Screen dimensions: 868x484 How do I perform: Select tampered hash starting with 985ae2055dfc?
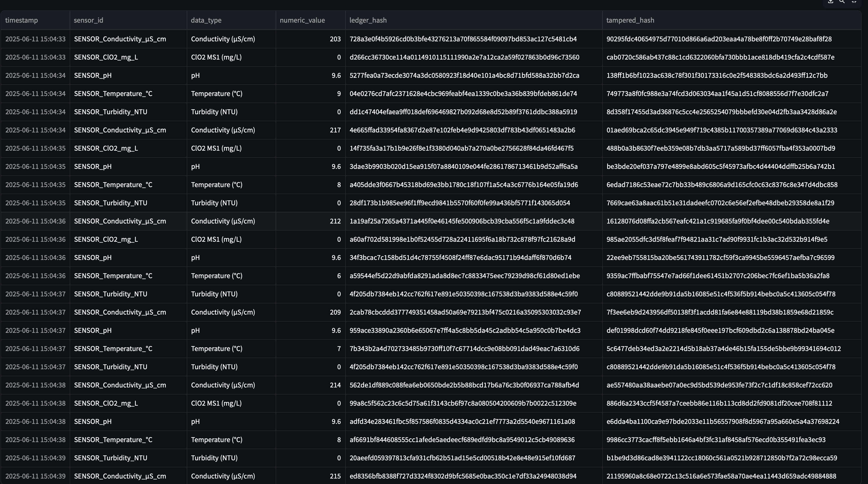(732, 239)
